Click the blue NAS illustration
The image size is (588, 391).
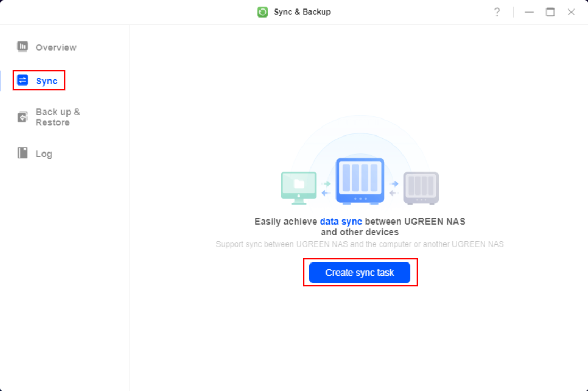point(360,181)
